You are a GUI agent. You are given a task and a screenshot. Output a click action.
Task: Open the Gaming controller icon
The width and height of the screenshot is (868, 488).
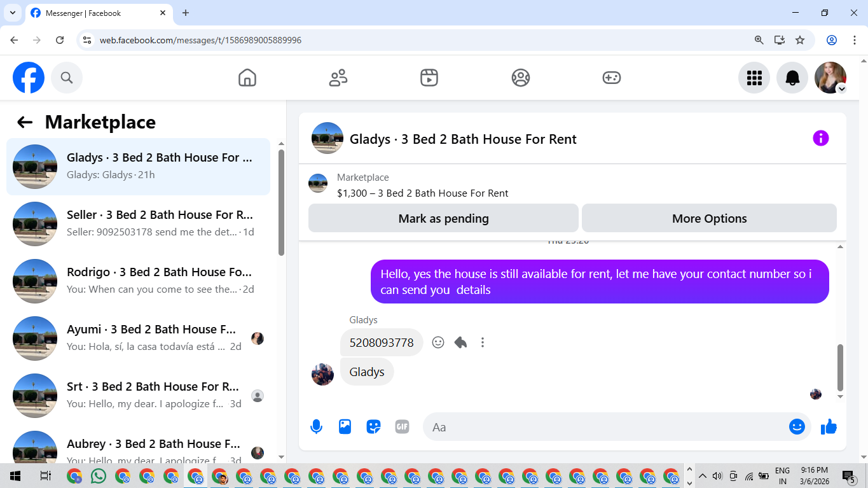pyautogui.click(x=612, y=78)
